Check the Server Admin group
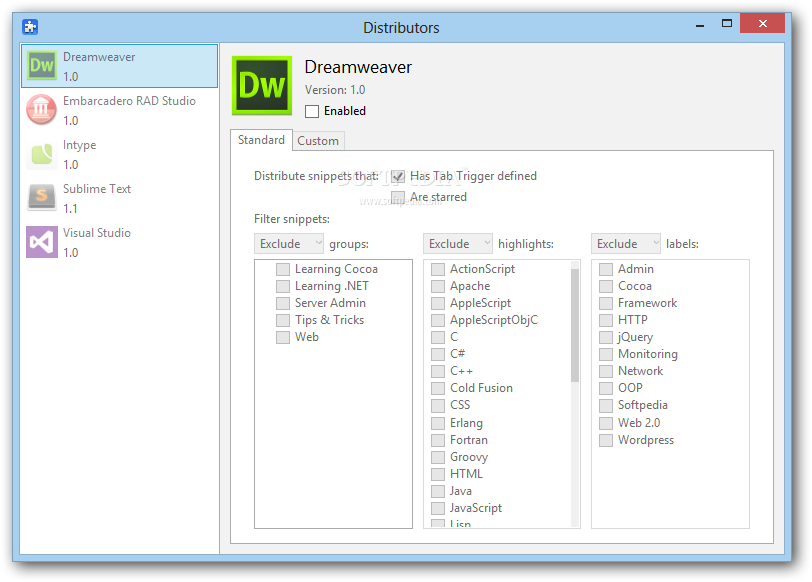 (x=283, y=303)
